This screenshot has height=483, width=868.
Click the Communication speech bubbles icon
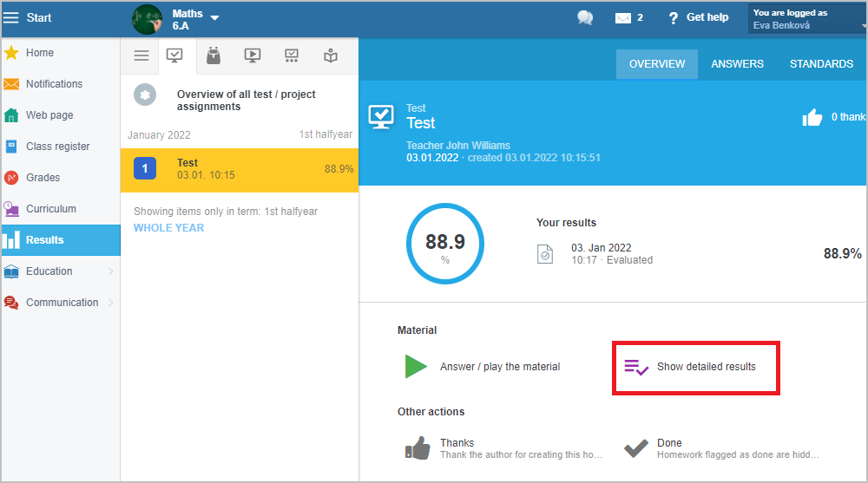(11, 303)
